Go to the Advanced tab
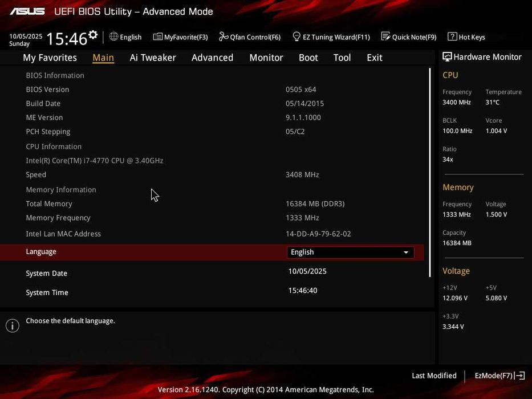 click(212, 58)
